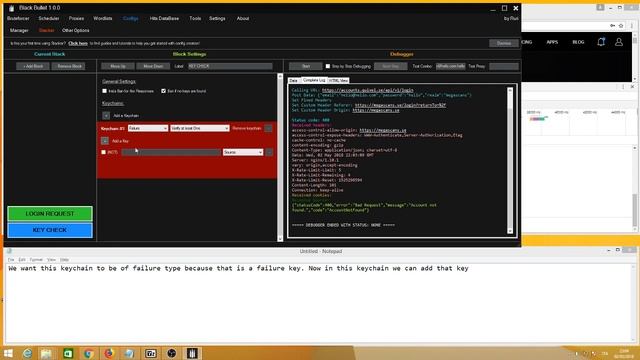Click the Test Combo input field
The image size is (640, 360).
click(x=450, y=66)
